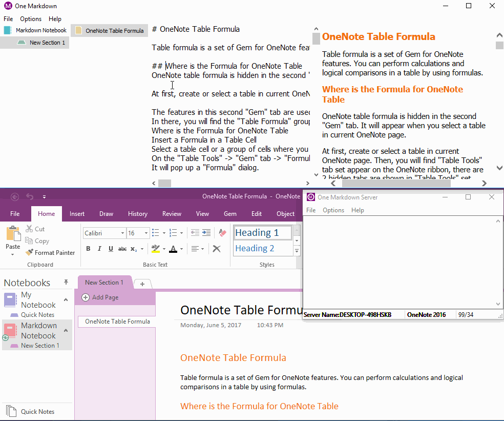The height and width of the screenshot is (421, 504).
Task: Open Options menu in One Markdown Server
Action: (333, 210)
